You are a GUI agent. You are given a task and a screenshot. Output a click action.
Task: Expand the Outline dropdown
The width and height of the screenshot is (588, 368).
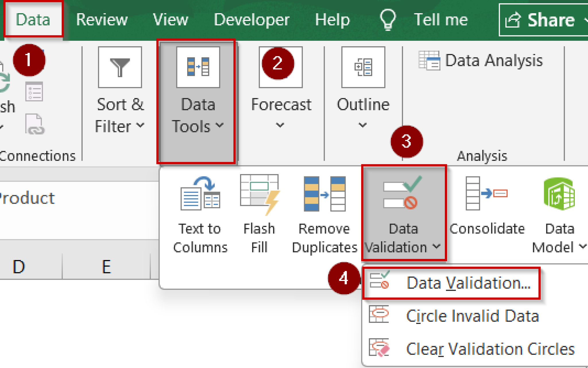pos(363,126)
